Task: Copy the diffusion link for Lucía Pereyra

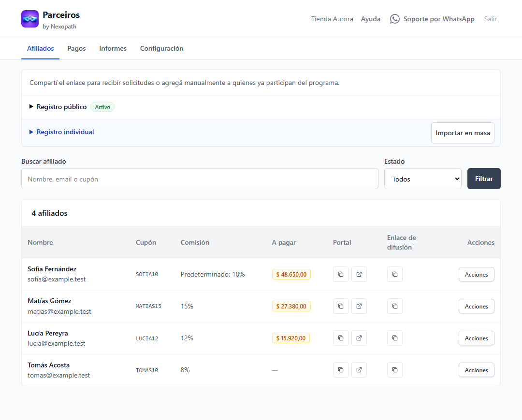Action: [x=395, y=338]
